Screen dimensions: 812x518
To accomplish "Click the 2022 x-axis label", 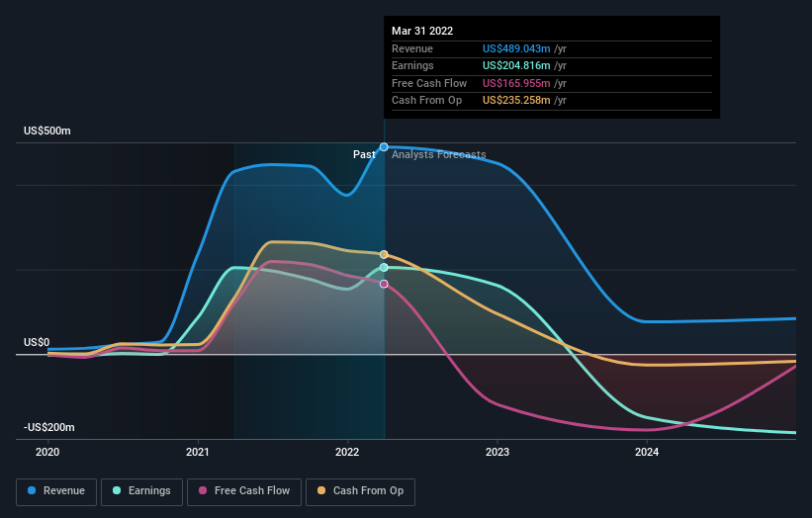I will pyautogui.click(x=347, y=453).
